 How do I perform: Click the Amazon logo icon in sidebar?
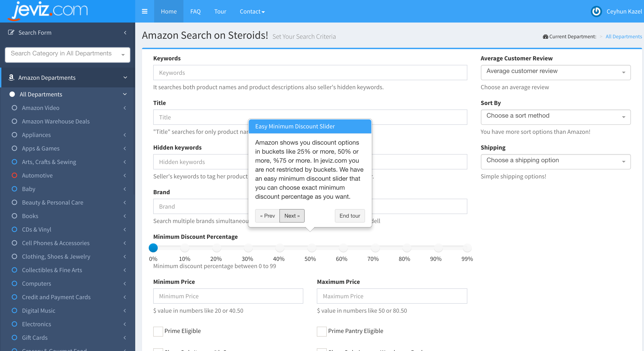coord(11,77)
